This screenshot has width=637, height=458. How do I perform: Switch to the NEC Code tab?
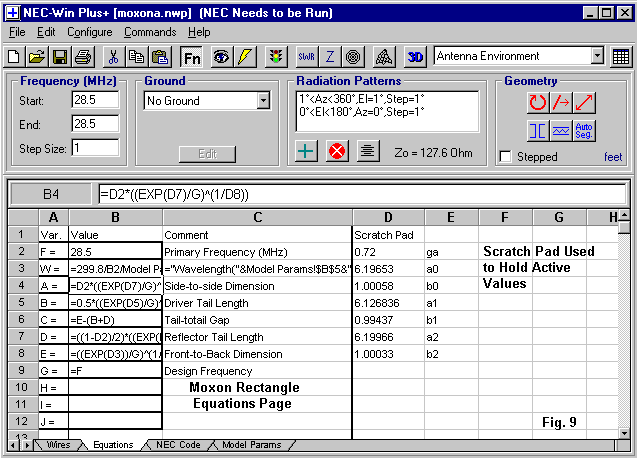180,445
